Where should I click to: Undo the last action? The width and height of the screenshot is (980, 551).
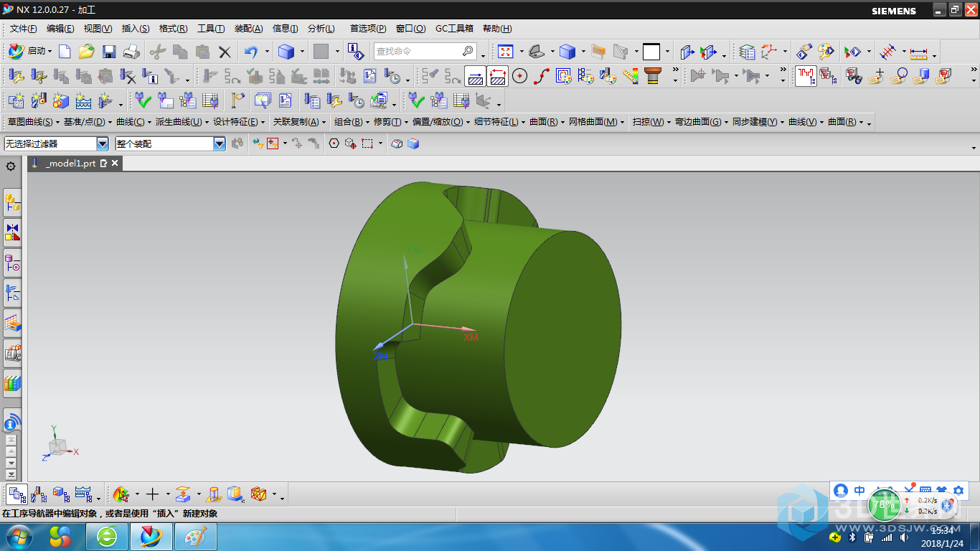[x=251, y=52]
